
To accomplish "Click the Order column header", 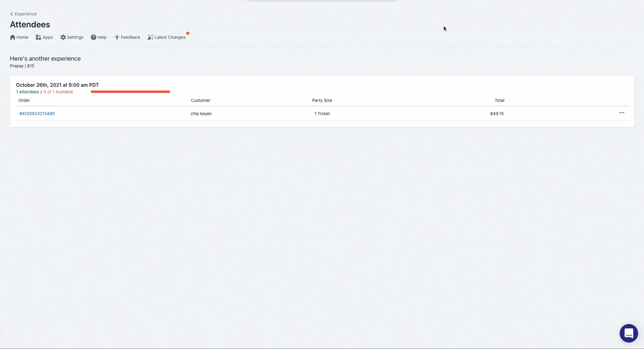I will (24, 100).
